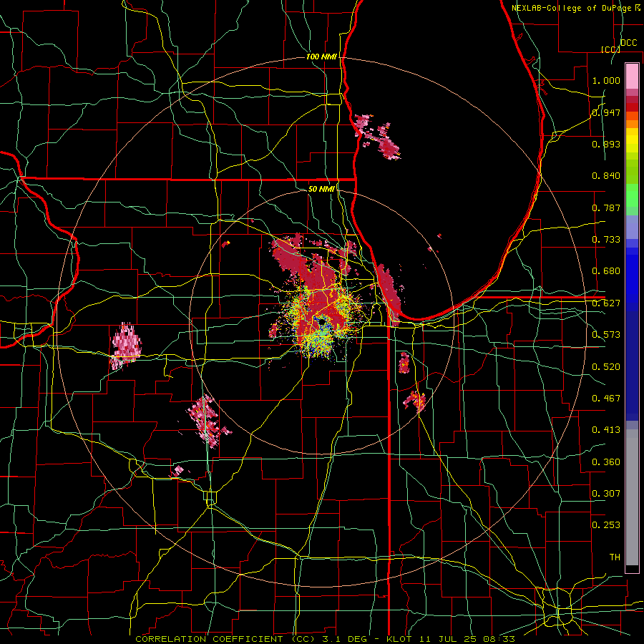Click the [CC] legend unit label
This screenshot has width=644, height=644.
pyautogui.click(x=610, y=49)
